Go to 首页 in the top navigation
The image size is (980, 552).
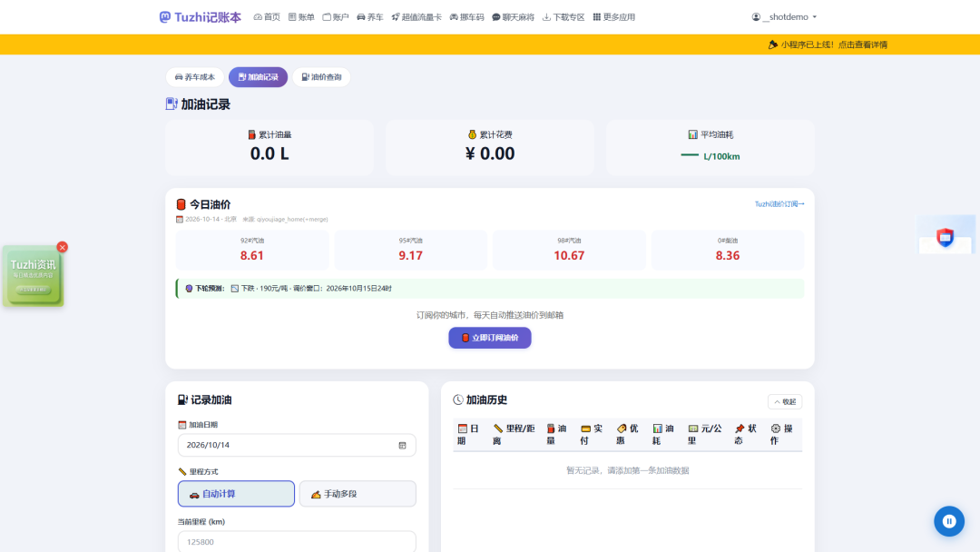pos(267,17)
